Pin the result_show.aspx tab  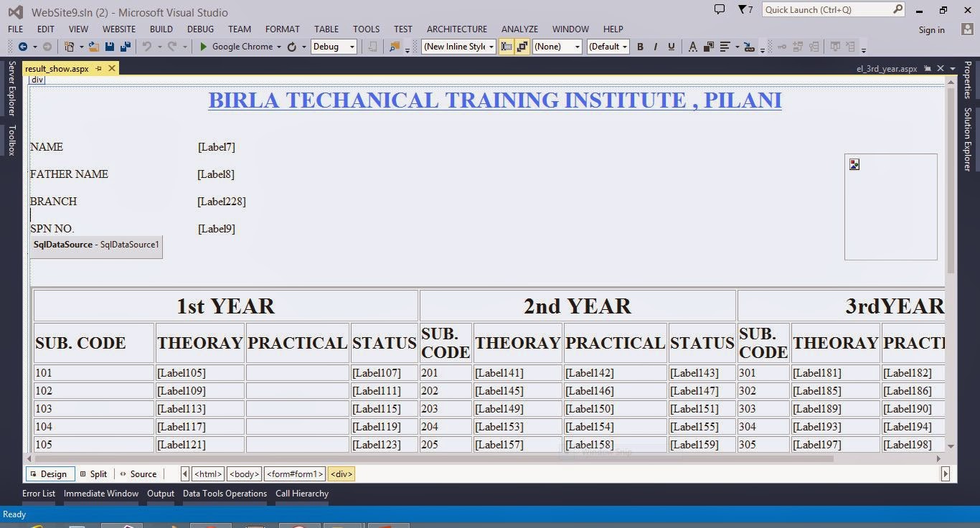(99, 68)
